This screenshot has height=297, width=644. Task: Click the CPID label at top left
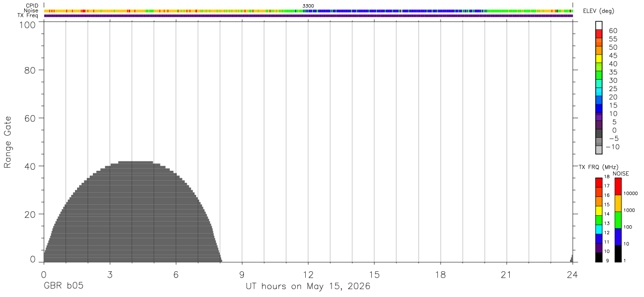pyautogui.click(x=33, y=5)
